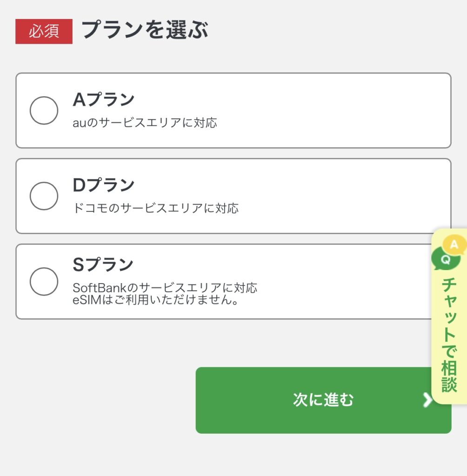Click the Sプラン title text
The width and height of the screenshot is (467, 476).
click(x=103, y=264)
